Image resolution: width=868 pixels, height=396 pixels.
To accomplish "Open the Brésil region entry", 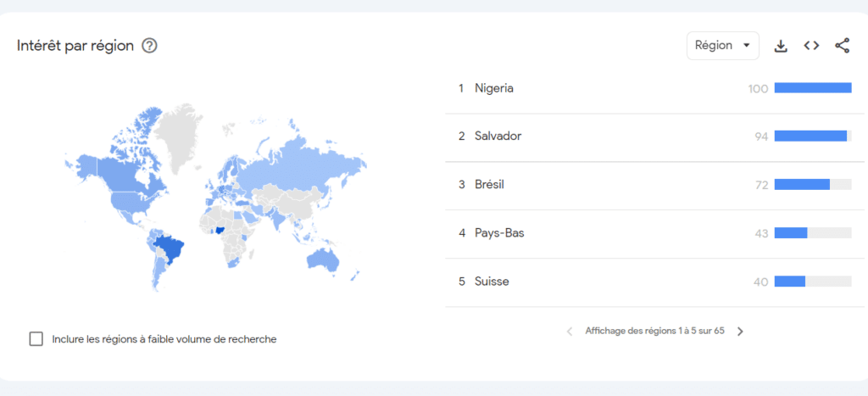I will 489,185.
